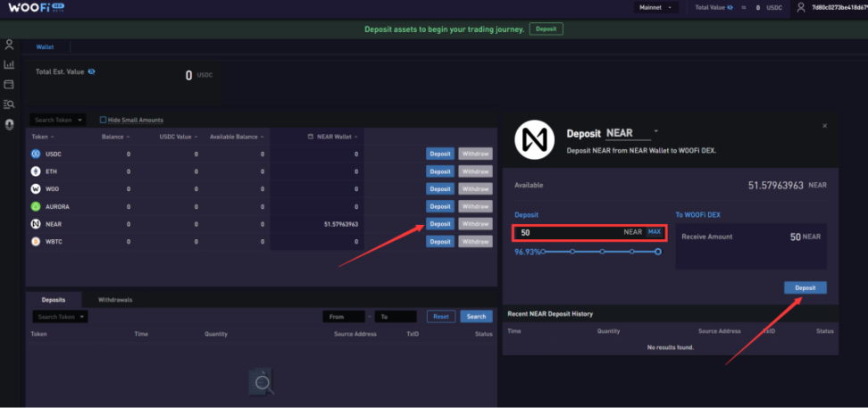Click the first point of deposit slider

coord(544,252)
